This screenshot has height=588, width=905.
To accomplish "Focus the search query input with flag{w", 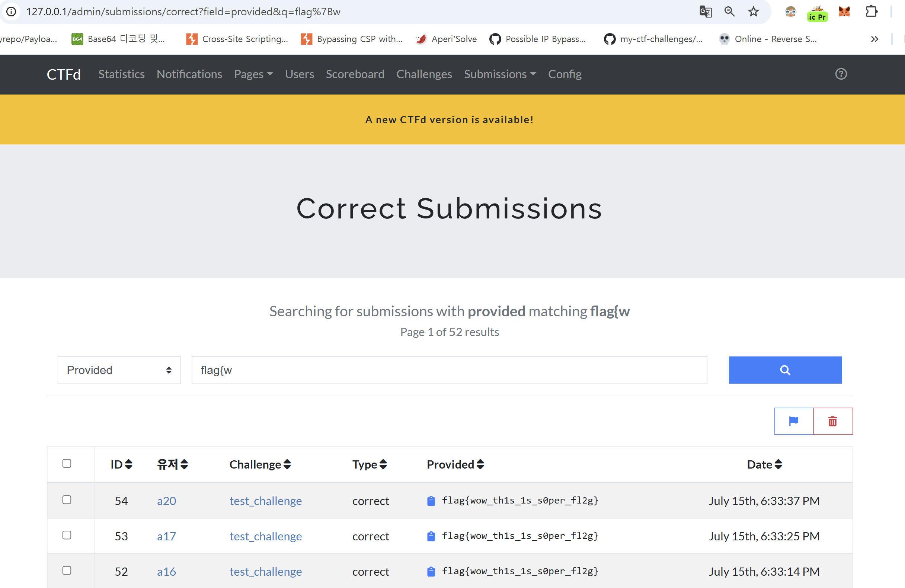I will 449,370.
